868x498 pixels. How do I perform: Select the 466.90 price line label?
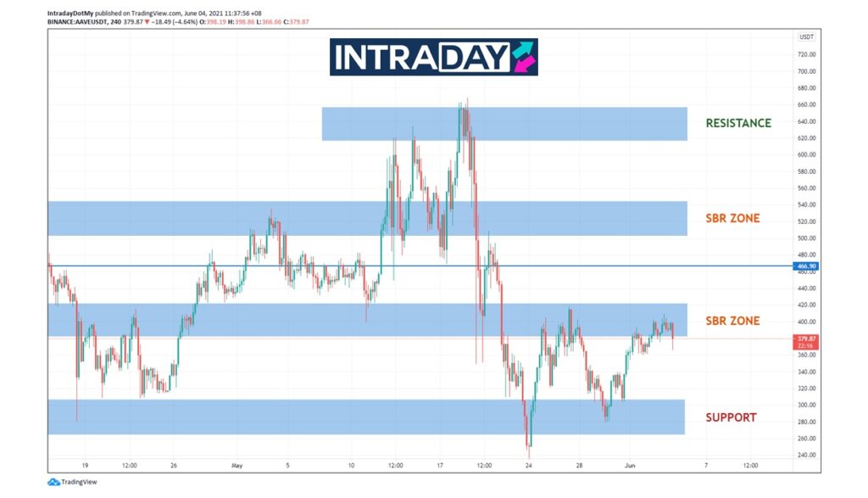(x=805, y=266)
